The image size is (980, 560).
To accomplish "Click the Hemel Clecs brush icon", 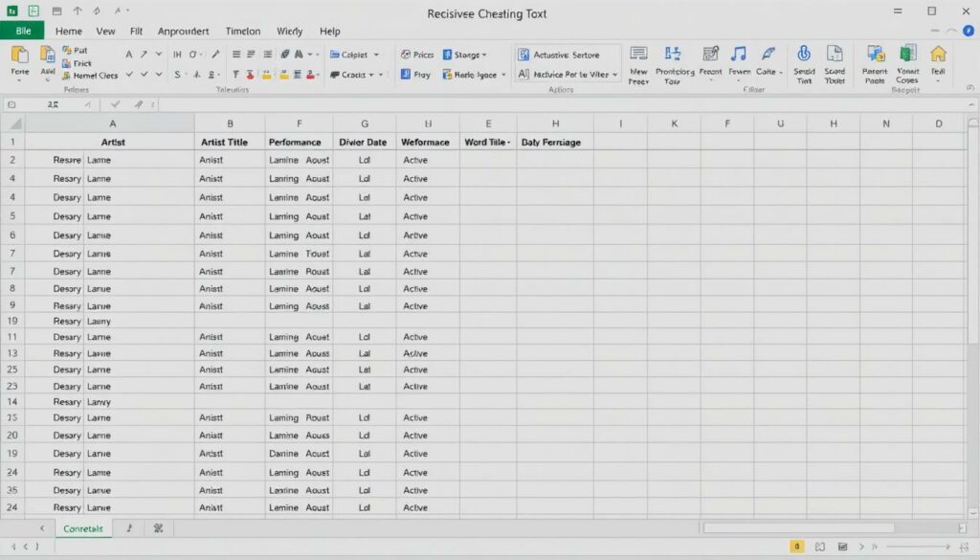I will (x=67, y=75).
